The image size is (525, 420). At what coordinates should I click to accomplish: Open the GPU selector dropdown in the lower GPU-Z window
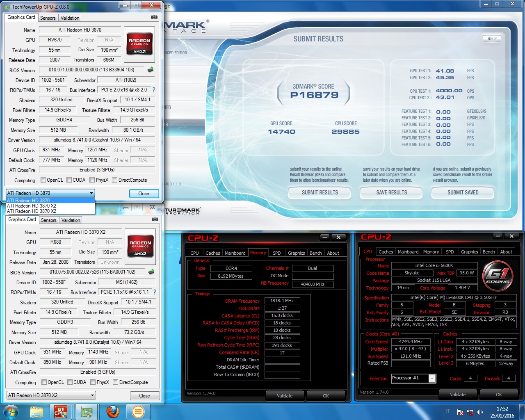(x=51, y=395)
